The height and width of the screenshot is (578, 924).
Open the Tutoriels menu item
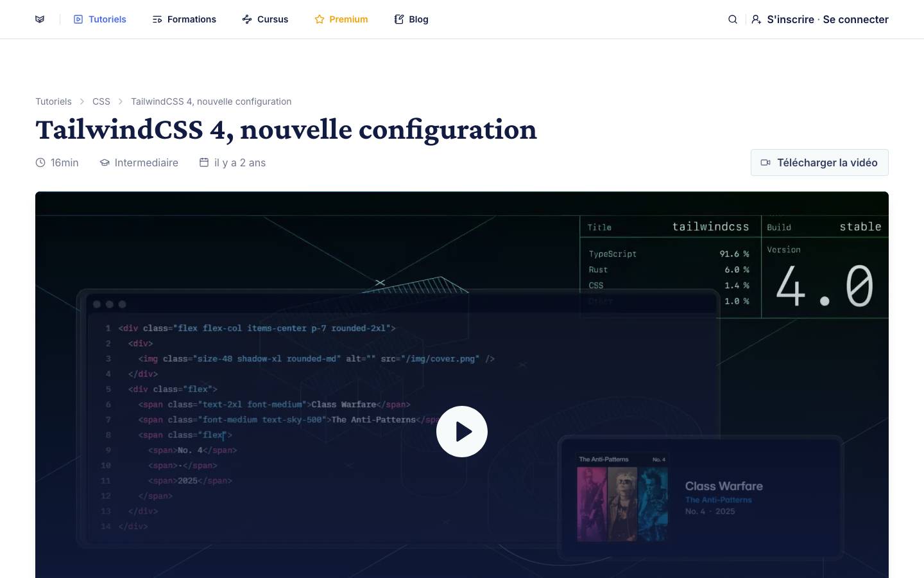coord(100,19)
